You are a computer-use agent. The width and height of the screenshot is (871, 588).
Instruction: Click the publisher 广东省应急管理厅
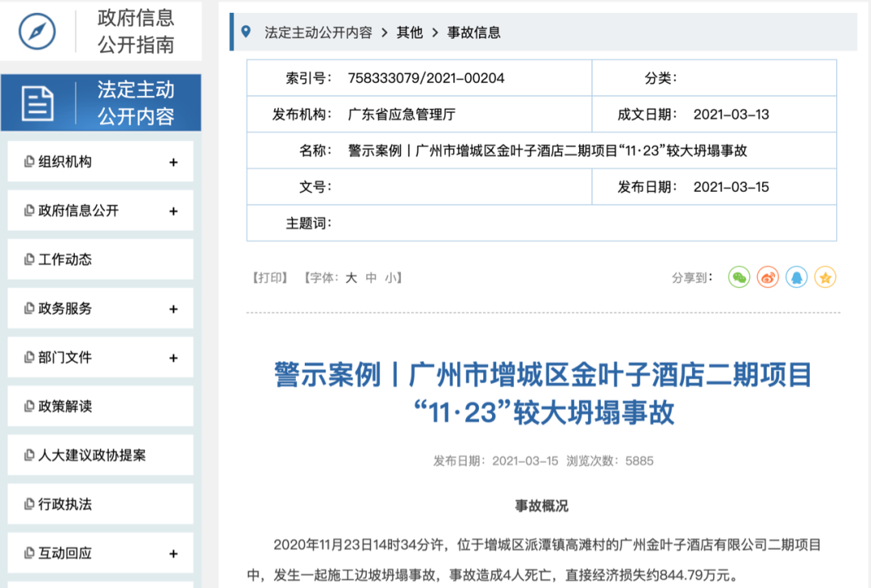click(x=402, y=115)
